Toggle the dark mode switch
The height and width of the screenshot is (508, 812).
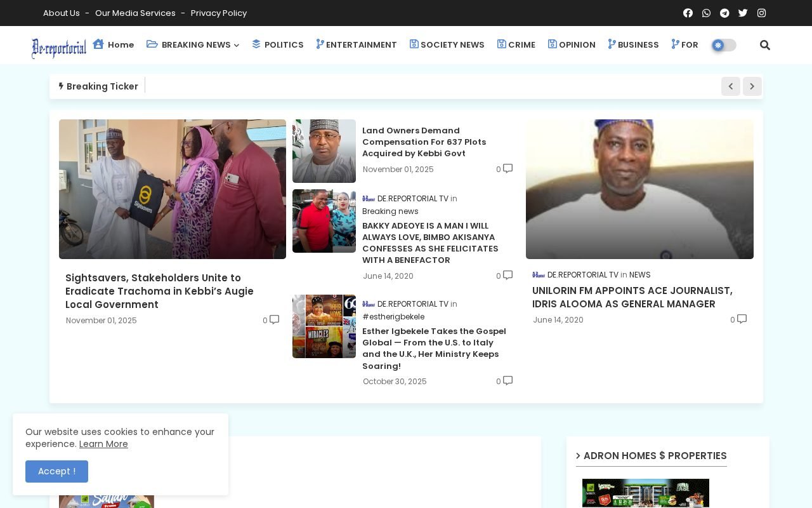click(724, 45)
